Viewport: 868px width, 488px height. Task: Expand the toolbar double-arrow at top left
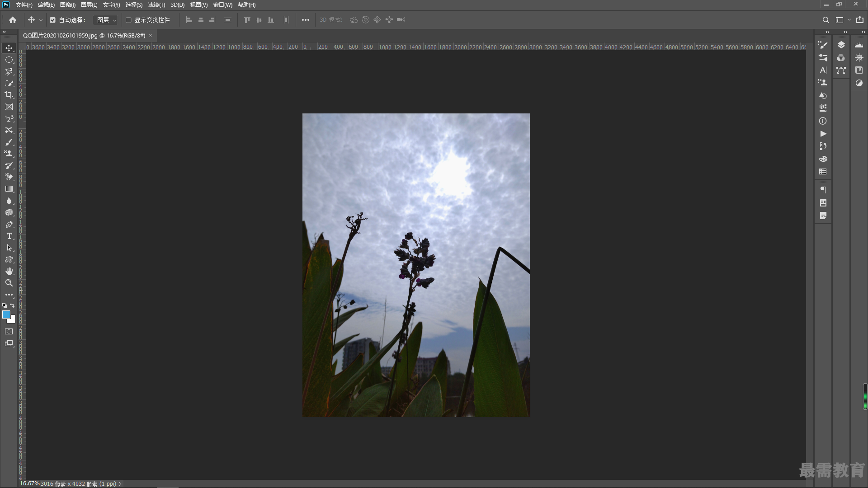(x=4, y=32)
